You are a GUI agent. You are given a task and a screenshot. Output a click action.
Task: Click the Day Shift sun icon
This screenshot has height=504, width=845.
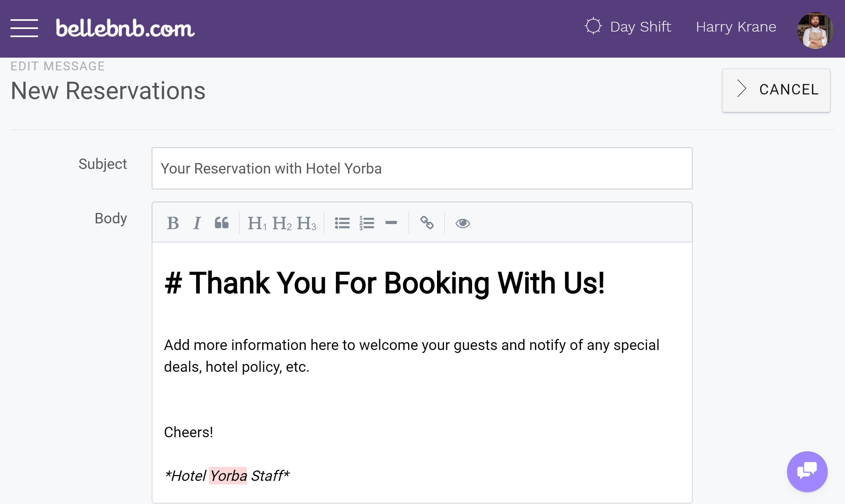click(593, 26)
